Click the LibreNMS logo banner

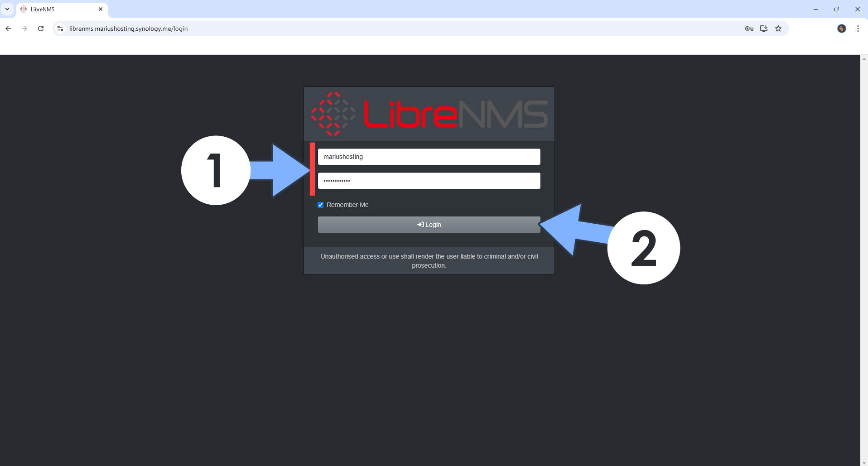click(x=429, y=114)
